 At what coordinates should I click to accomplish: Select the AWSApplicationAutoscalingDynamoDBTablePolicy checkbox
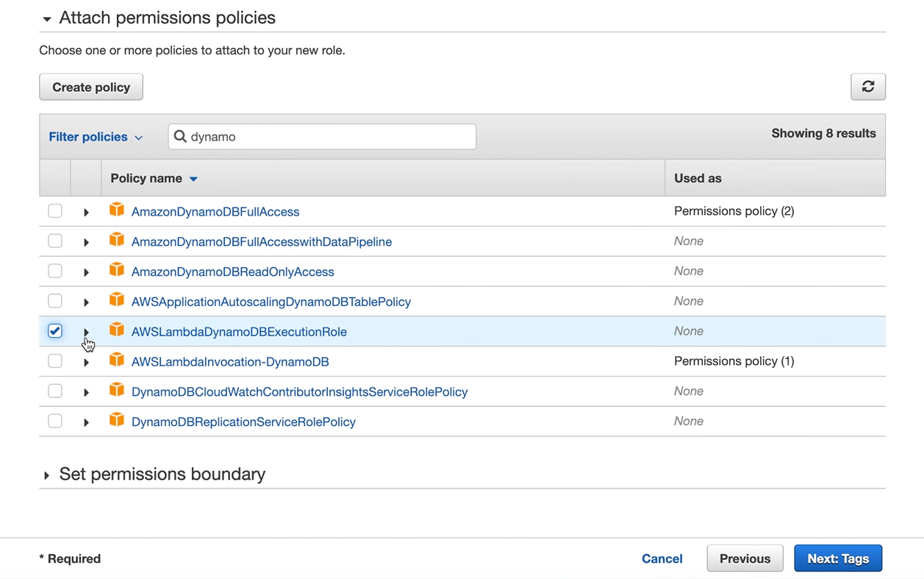coord(54,300)
